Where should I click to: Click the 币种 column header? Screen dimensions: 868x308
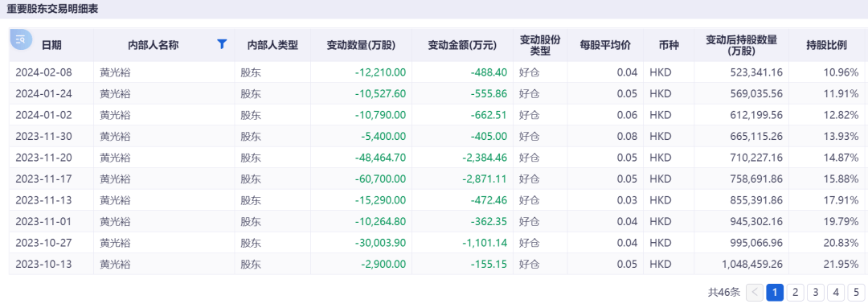(668, 45)
